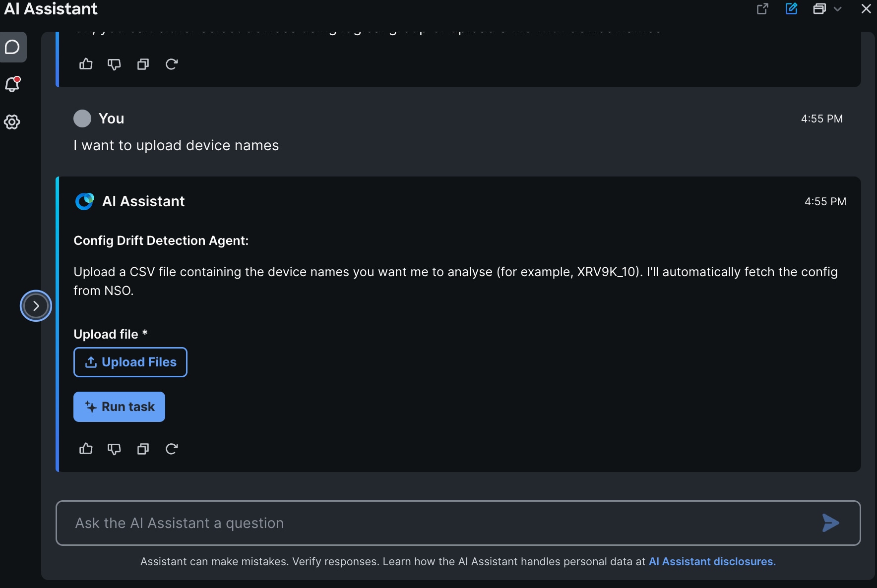Regenerate the previous assistant reply
Screen dimensions: 877x588
click(172, 64)
